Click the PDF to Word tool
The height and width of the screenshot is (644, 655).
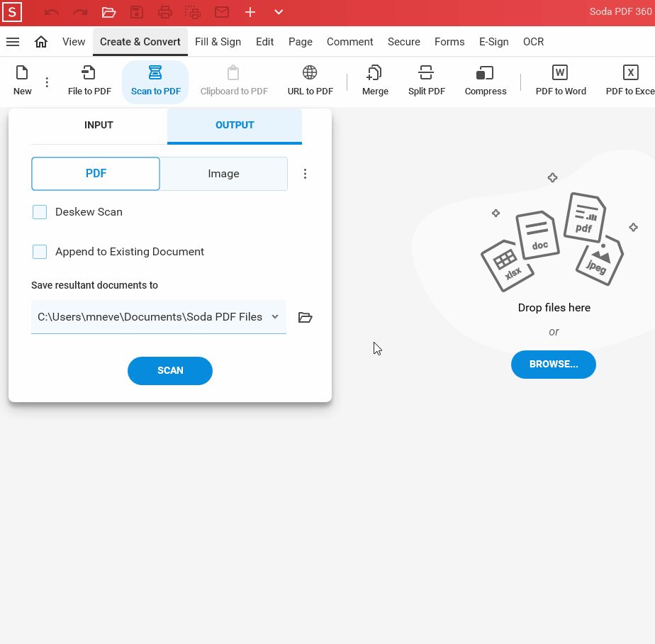[x=561, y=81]
